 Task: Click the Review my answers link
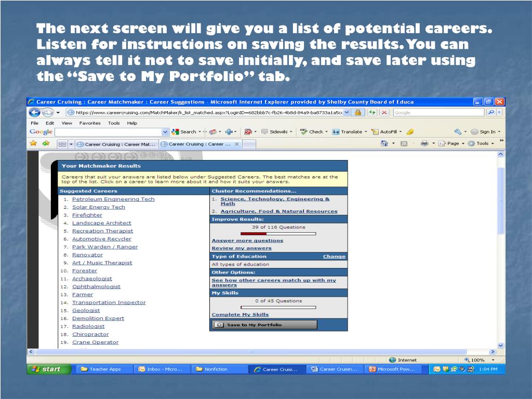point(242,248)
